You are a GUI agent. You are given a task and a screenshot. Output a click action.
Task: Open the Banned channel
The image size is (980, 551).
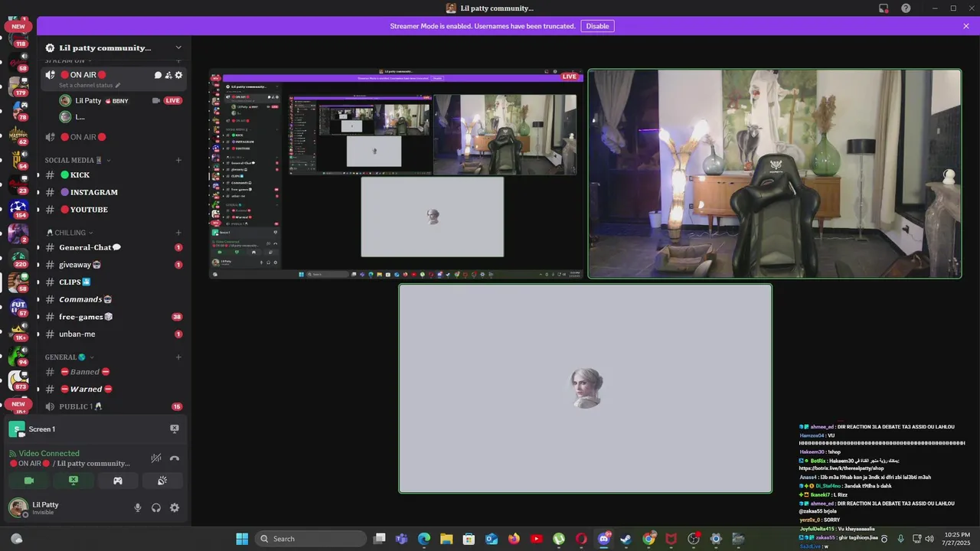click(113, 372)
